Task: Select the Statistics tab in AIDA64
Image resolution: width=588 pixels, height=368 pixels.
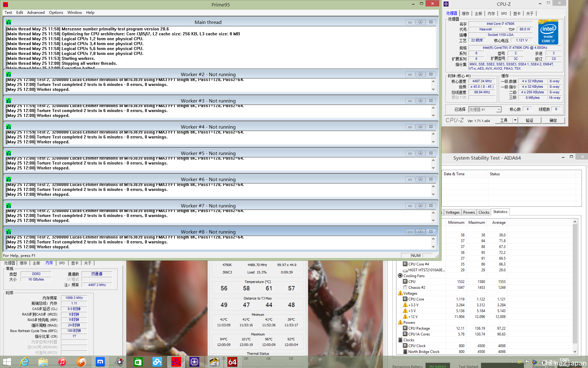Action: point(500,212)
